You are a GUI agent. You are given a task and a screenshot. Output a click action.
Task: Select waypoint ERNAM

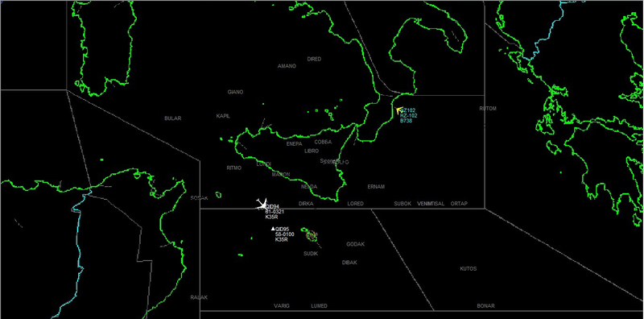[x=376, y=187]
